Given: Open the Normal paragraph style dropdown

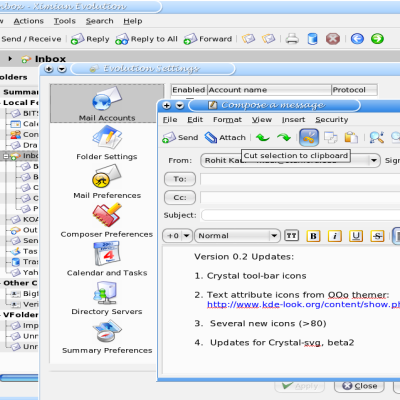Looking at the screenshot, I should click(x=237, y=236).
